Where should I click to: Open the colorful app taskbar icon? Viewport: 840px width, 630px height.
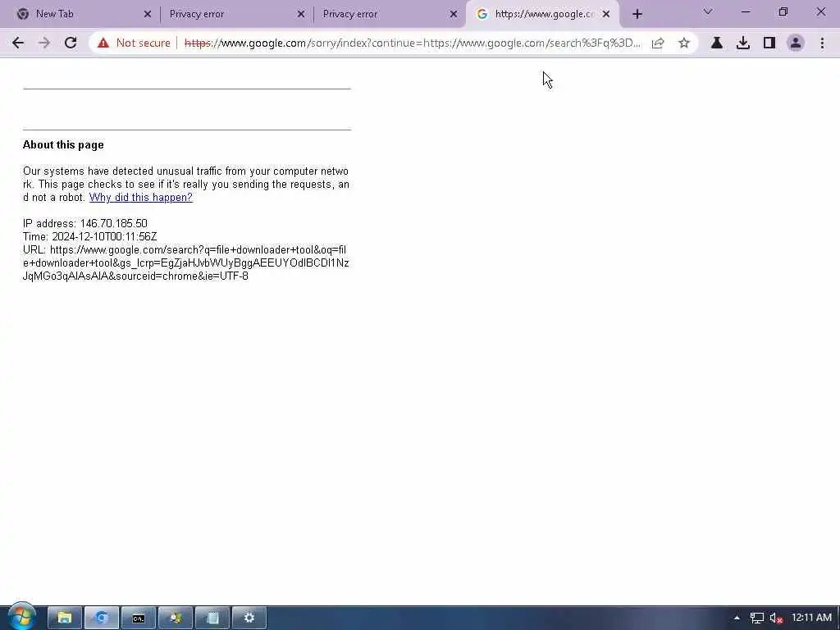pyautogui.click(x=176, y=619)
